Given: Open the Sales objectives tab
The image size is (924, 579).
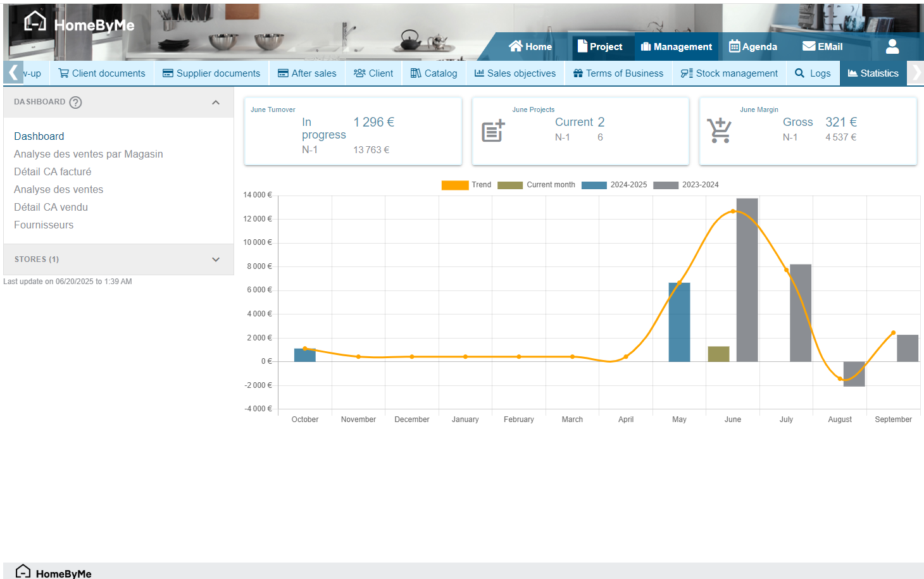Looking at the screenshot, I should pos(515,73).
